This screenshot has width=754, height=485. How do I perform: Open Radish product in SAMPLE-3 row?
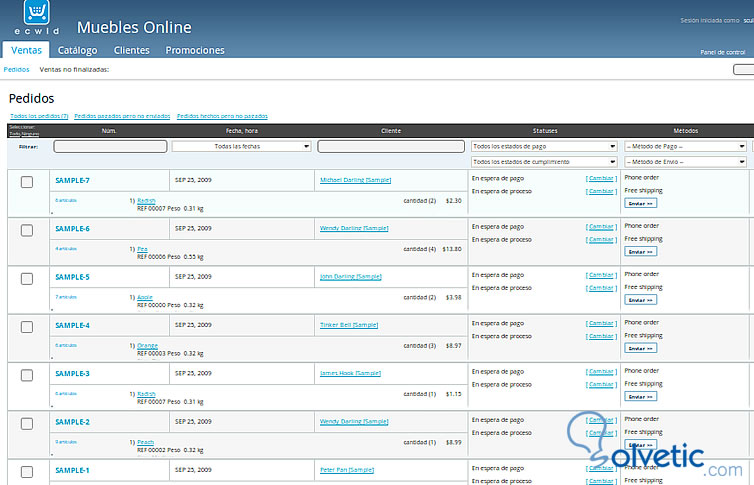pyautogui.click(x=146, y=394)
